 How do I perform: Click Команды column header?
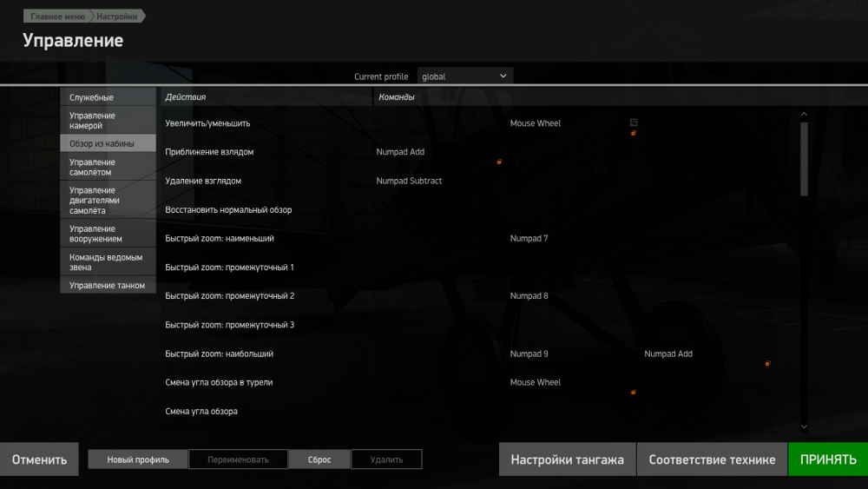pyautogui.click(x=397, y=97)
